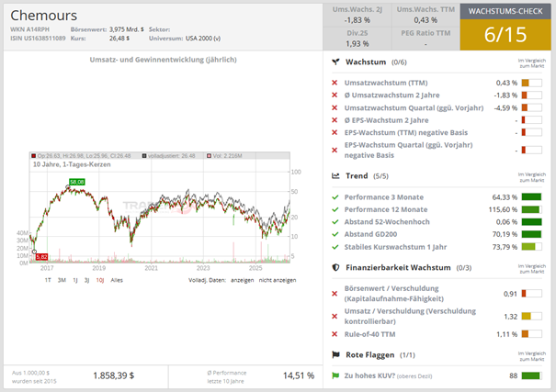Click the Zu hohes KUV comparison bar

tap(531, 375)
